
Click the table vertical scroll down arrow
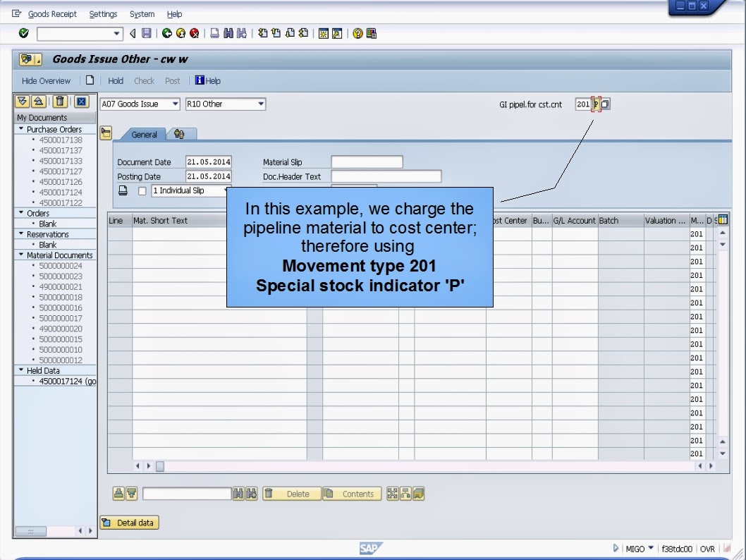[723, 453]
